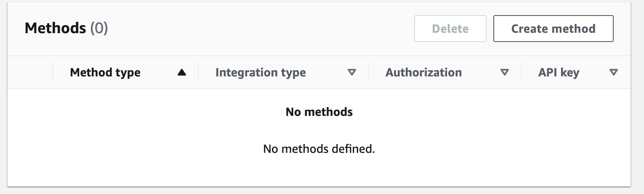
Task: Click the No methods defined text
Action: pos(319,149)
